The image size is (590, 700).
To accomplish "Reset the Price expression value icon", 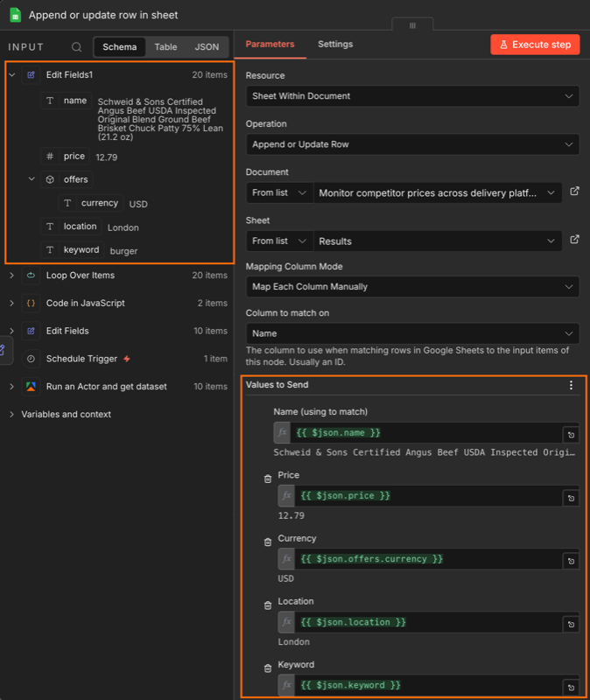I will pos(571,498).
